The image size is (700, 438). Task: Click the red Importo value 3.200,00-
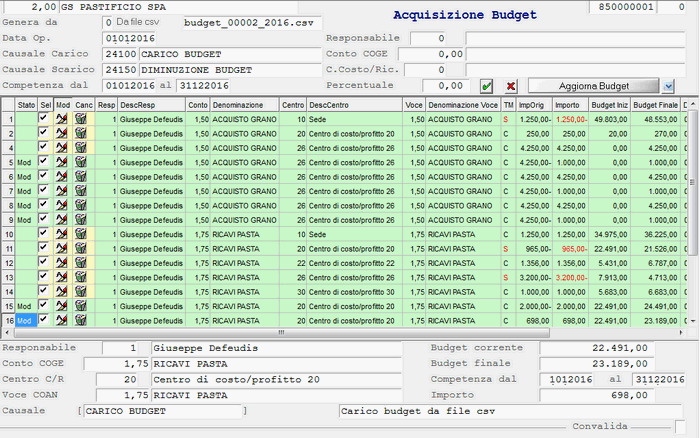(x=571, y=278)
